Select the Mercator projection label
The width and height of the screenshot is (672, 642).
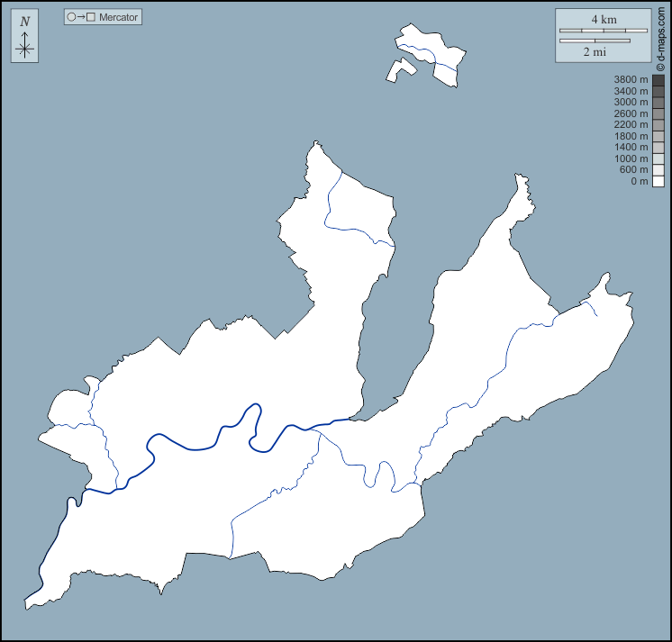[118, 17]
